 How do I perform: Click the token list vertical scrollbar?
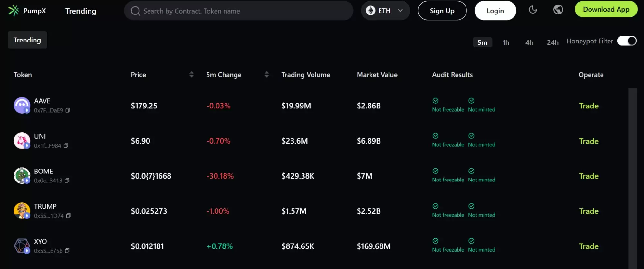click(x=632, y=177)
